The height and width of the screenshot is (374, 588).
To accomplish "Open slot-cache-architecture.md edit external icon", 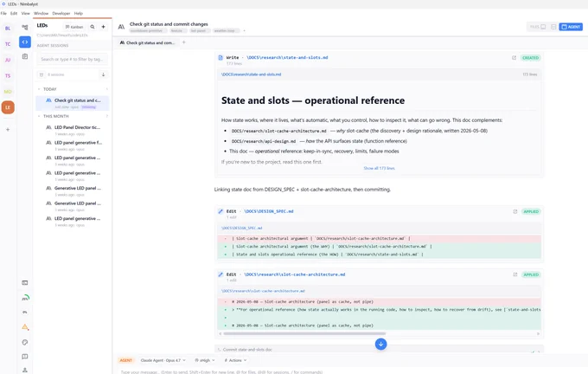I will pyautogui.click(x=515, y=274).
